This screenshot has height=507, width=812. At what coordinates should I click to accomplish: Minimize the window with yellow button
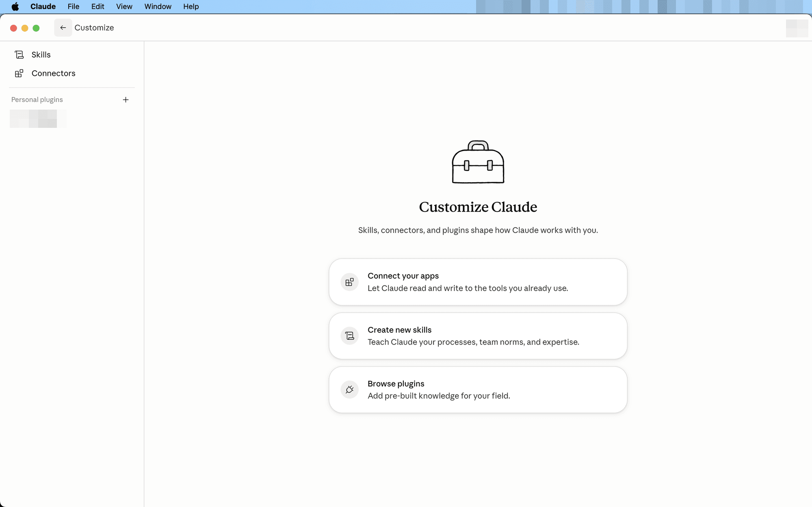25,28
